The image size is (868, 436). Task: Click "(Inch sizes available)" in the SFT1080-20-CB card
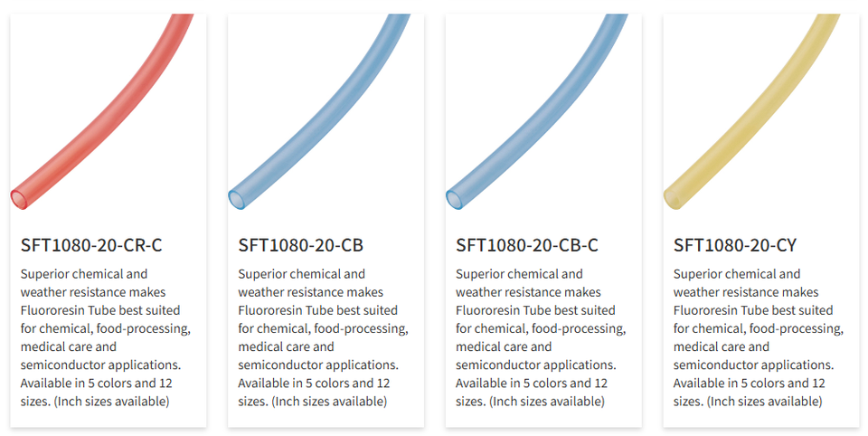[x=329, y=402]
